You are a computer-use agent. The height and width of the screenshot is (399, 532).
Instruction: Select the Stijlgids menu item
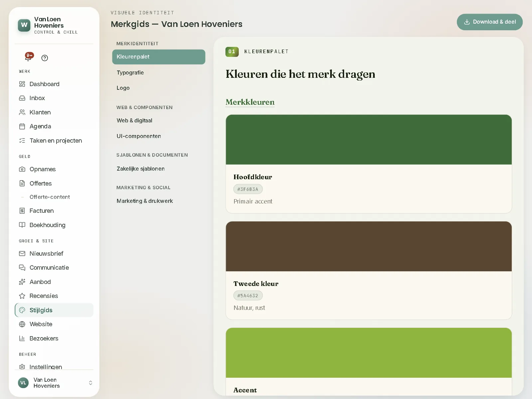click(x=54, y=310)
